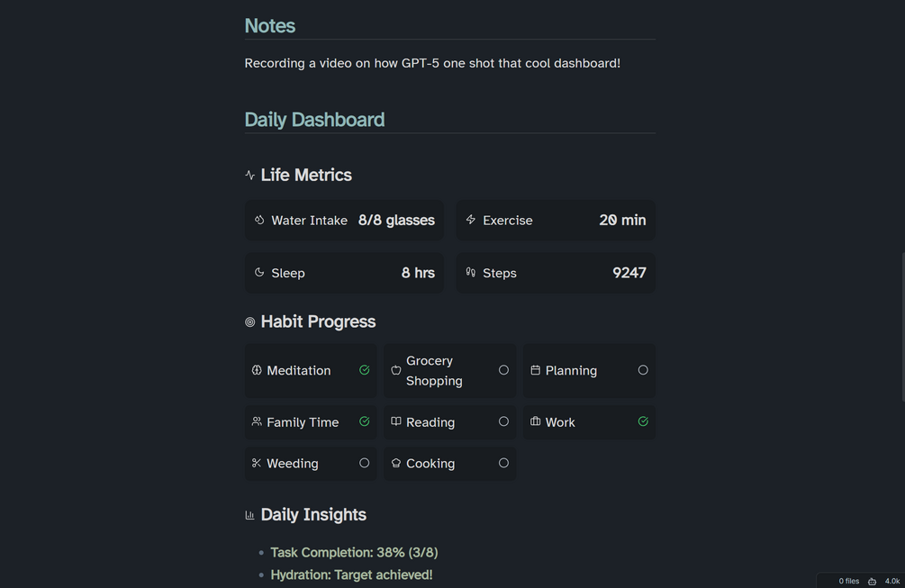Uncheck the Family Time habit
Screen dimensions: 905x588
click(365, 421)
